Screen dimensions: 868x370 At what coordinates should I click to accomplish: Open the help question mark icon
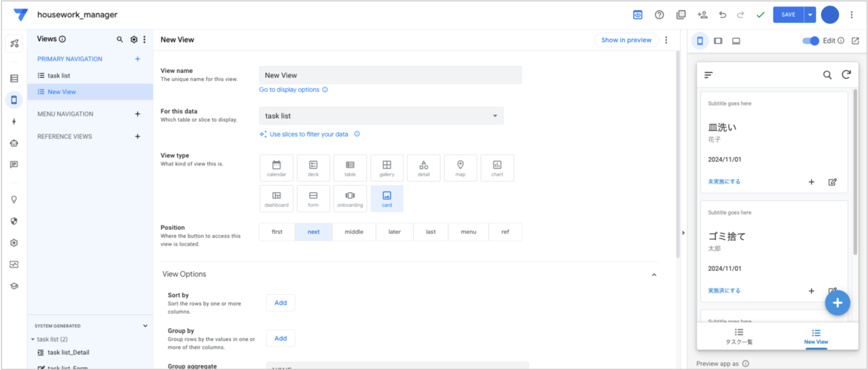659,14
